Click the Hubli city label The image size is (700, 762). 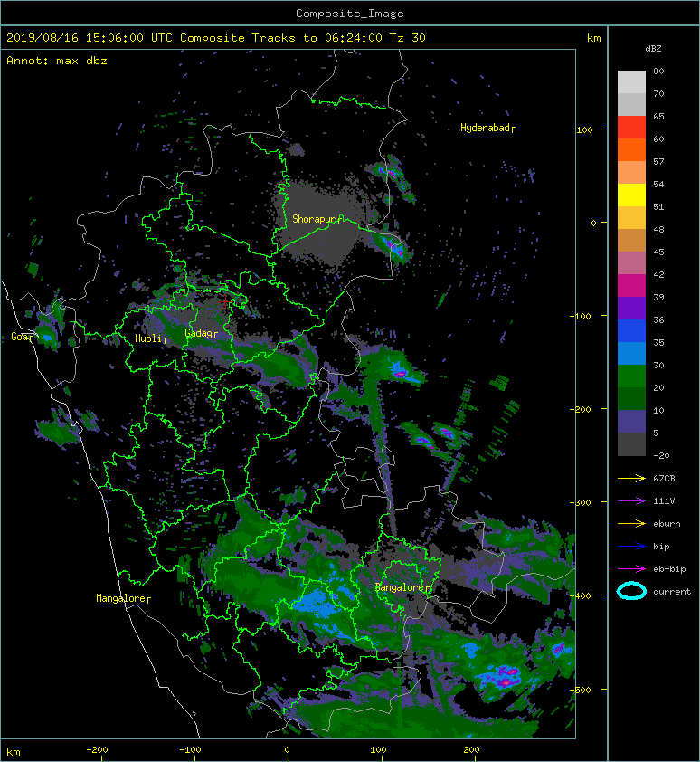coord(151,338)
